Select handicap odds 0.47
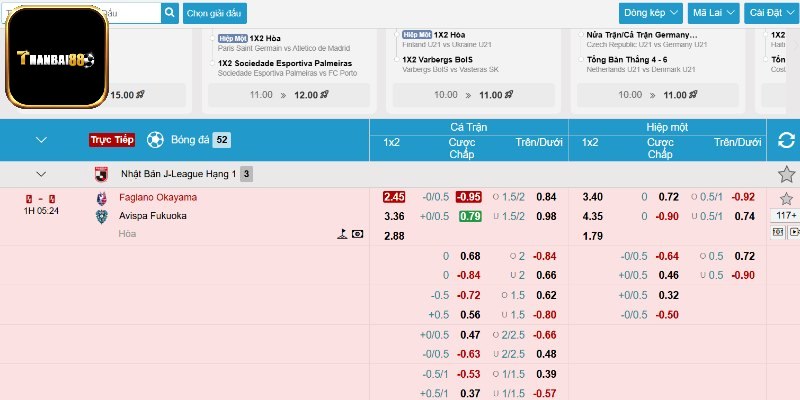The height and width of the screenshot is (400, 800). coord(470,335)
